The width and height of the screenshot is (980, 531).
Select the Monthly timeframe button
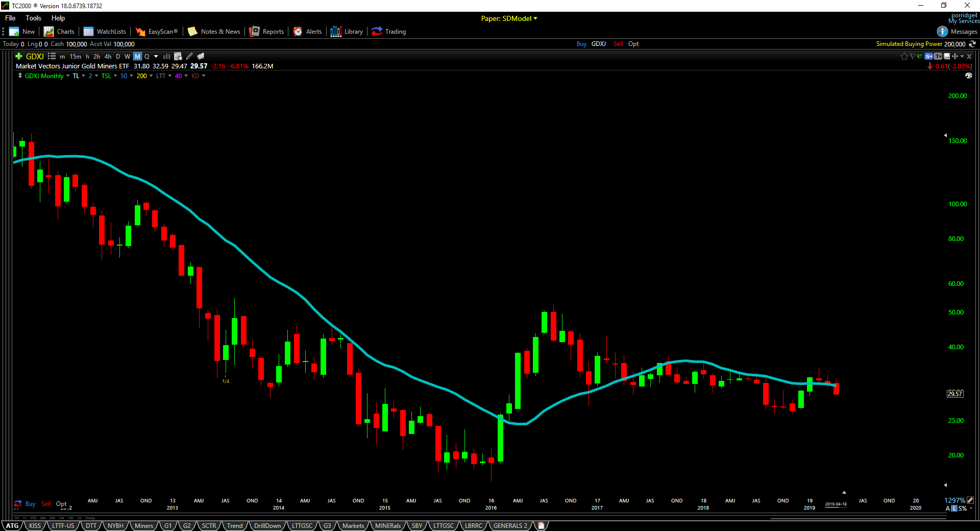(x=137, y=56)
